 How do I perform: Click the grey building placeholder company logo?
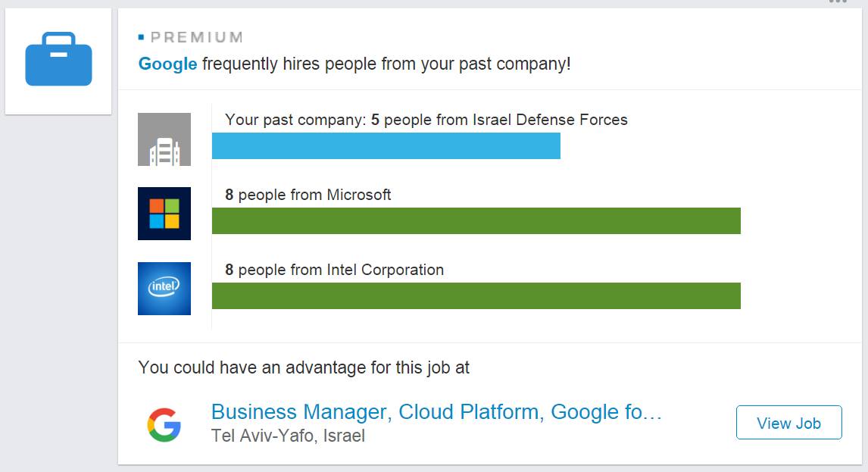164,139
